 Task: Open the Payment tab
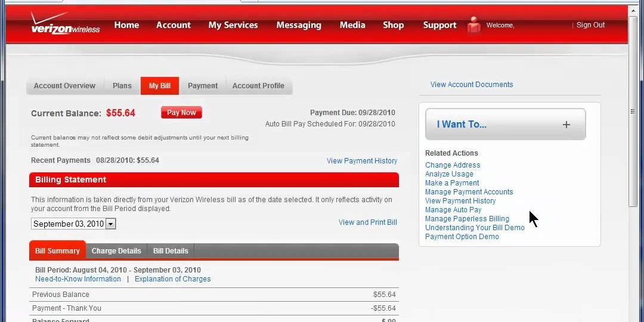(x=203, y=86)
